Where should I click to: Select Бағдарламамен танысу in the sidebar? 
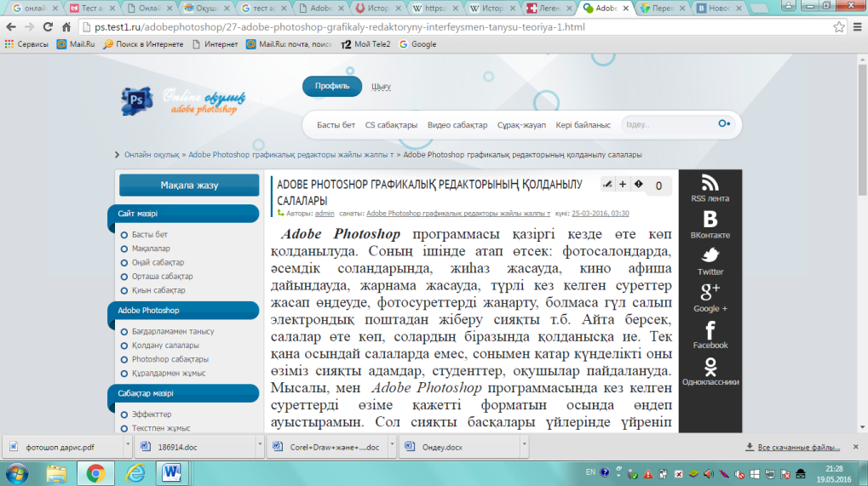coord(173,331)
